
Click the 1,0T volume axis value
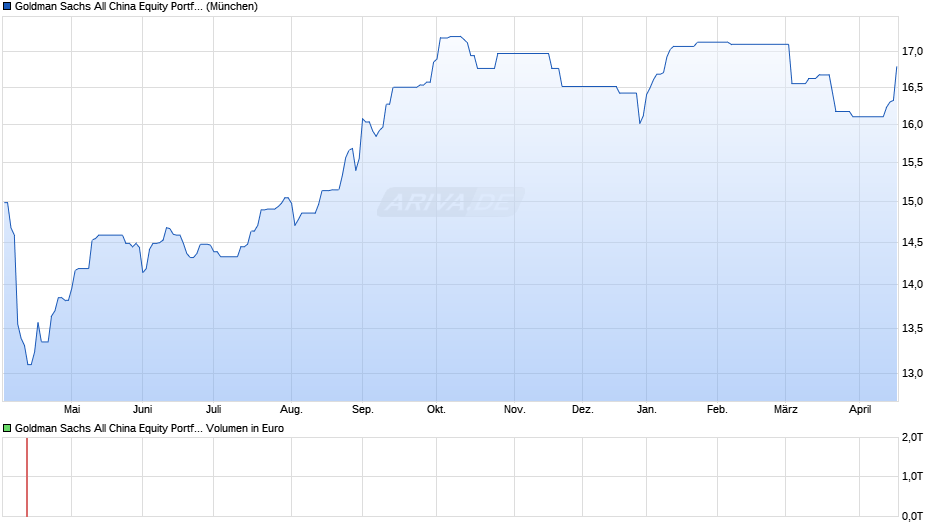point(912,476)
